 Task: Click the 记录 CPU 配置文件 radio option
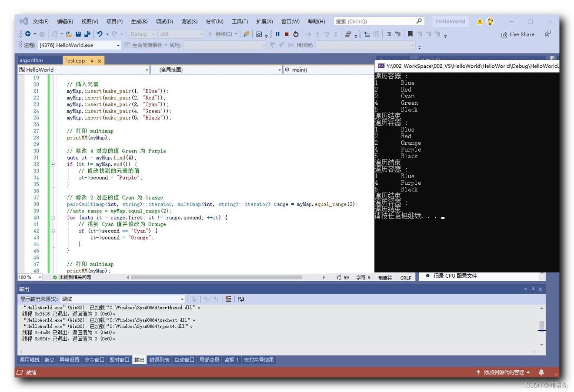(x=451, y=276)
